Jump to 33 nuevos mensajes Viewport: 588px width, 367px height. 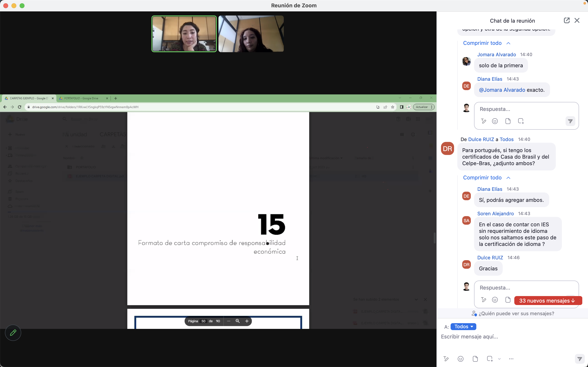(548, 301)
